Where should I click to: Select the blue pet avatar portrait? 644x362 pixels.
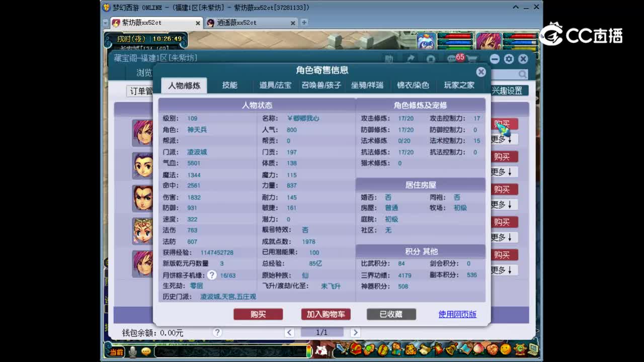tap(426, 41)
